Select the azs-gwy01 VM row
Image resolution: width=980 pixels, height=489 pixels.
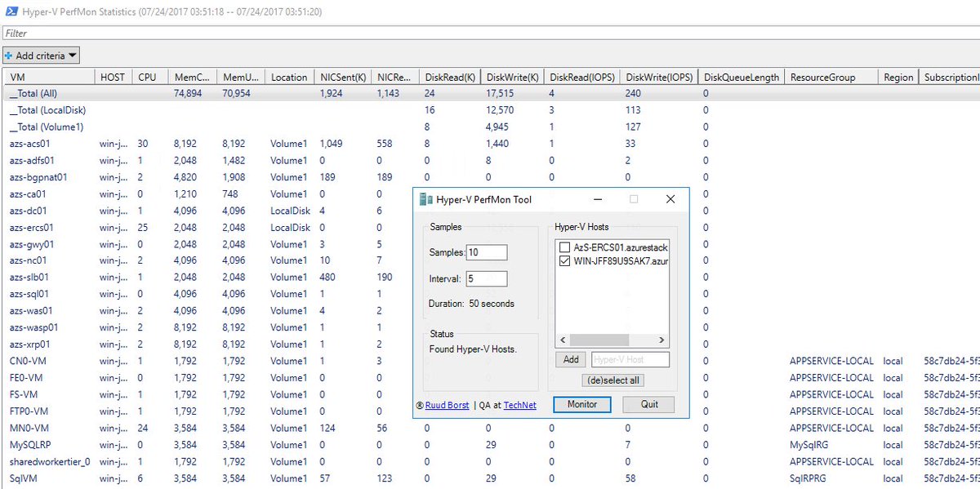(490, 243)
